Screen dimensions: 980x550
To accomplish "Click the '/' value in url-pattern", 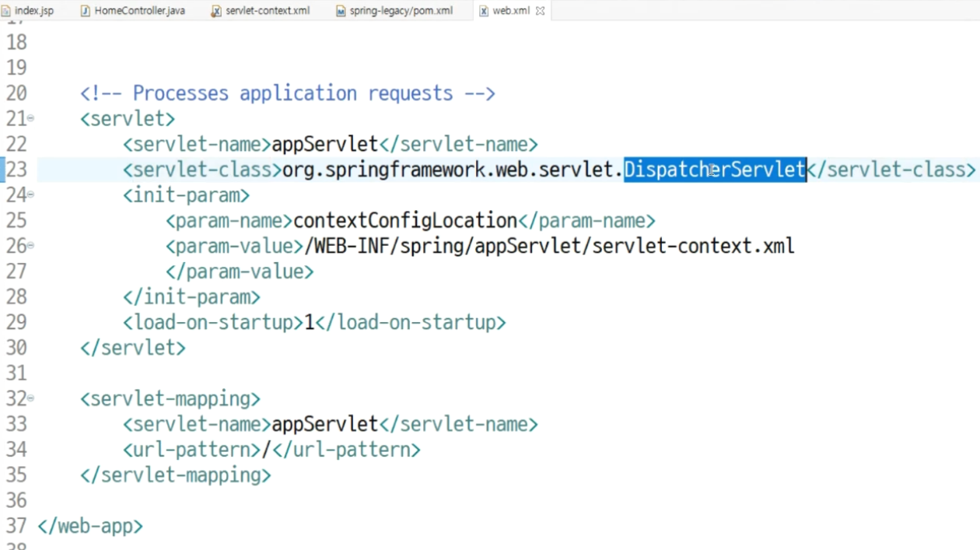I will tap(266, 450).
